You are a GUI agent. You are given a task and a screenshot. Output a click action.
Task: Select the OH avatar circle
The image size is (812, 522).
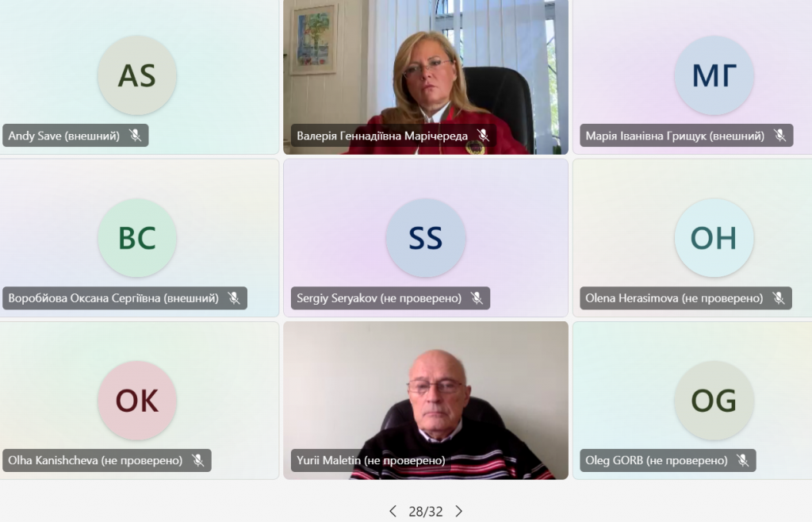coord(714,238)
